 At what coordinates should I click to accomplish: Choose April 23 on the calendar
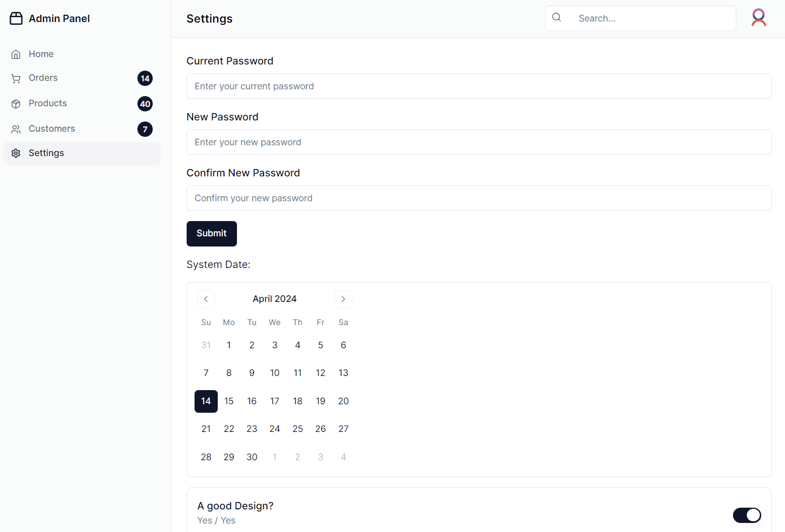(252, 429)
